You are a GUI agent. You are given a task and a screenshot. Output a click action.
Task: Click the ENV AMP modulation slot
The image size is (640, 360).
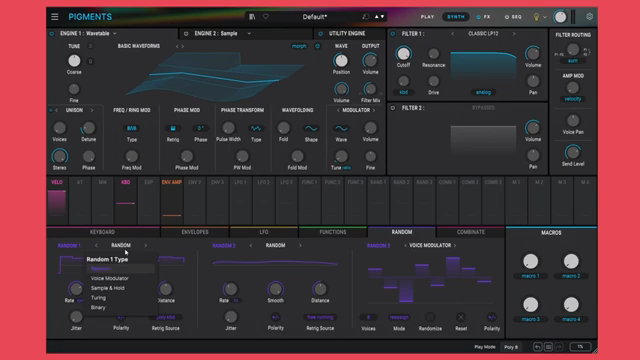point(171,199)
